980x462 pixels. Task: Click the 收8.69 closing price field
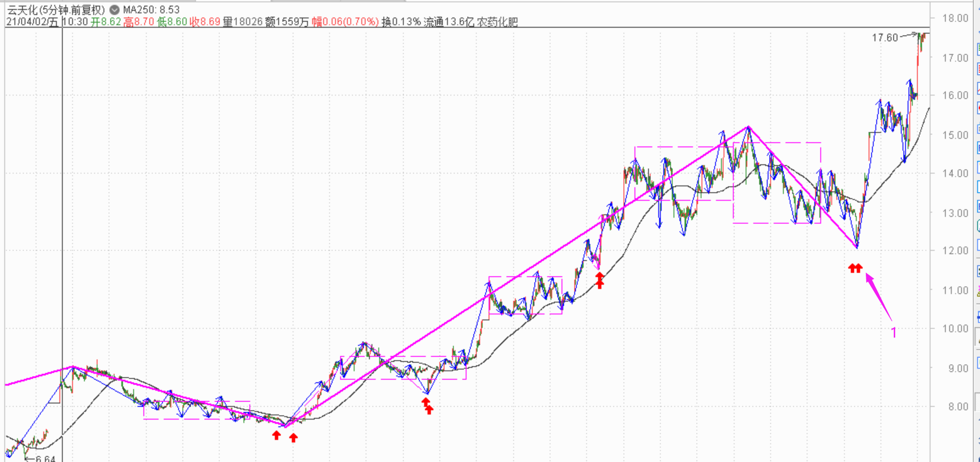(x=205, y=22)
